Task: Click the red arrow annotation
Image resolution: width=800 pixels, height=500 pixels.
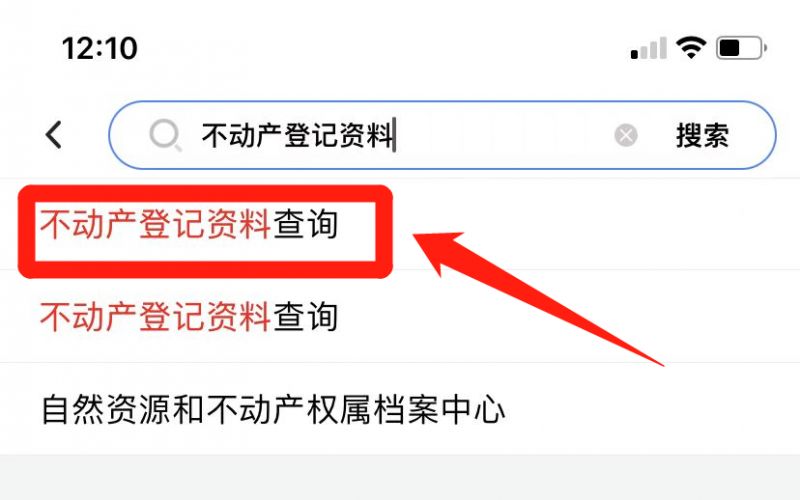Action: click(x=536, y=298)
